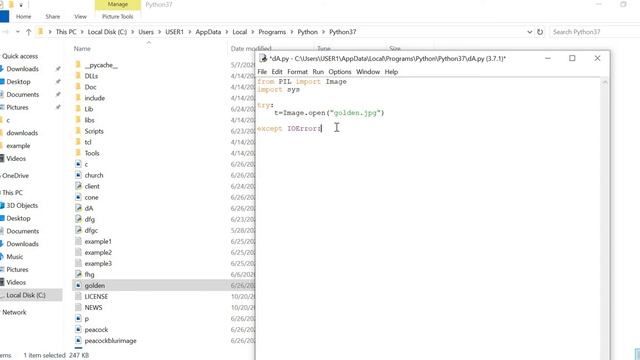
Task: Select the NEWS file name
Action: [93, 307]
